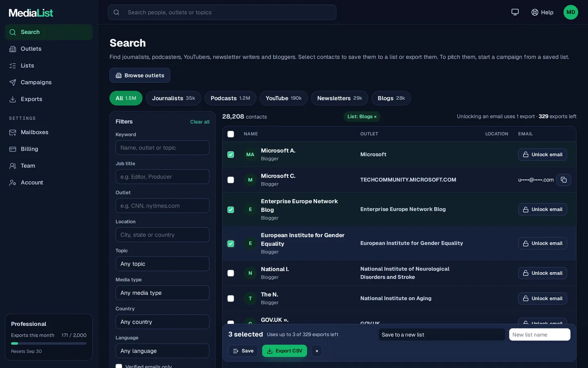Uncheck European Institute for Gender Equality checkbox
Viewport: 588px width, 368px height.
pos(231,244)
